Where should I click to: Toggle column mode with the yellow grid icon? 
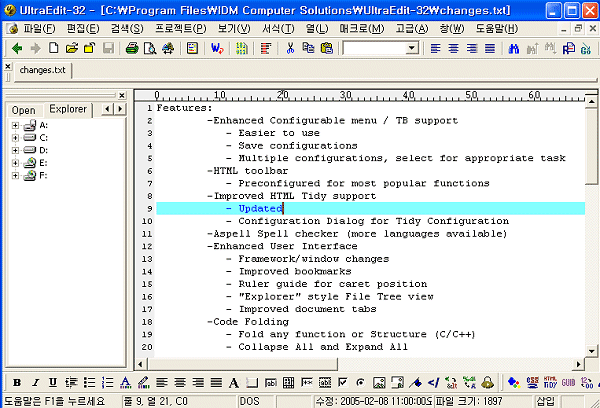pyautogui.click(x=241, y=48)
